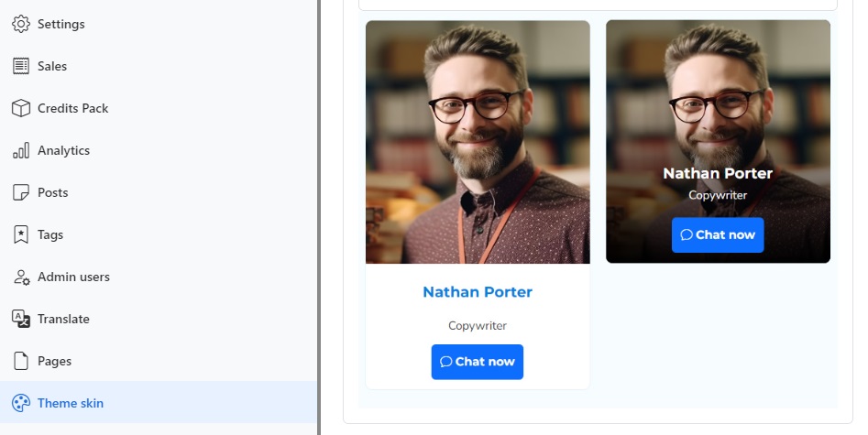Click the Analytics bar chart icon
Viewport: 868px width, 435px height.
point(21,150)
